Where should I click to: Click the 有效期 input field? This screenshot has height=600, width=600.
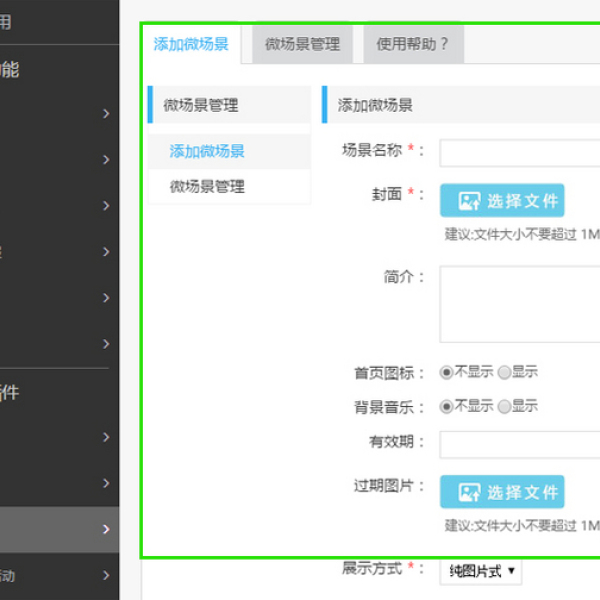(x=519, y=444)
